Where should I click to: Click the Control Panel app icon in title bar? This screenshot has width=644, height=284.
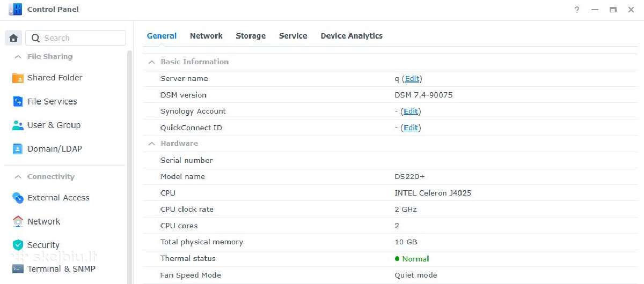[16, 10]
